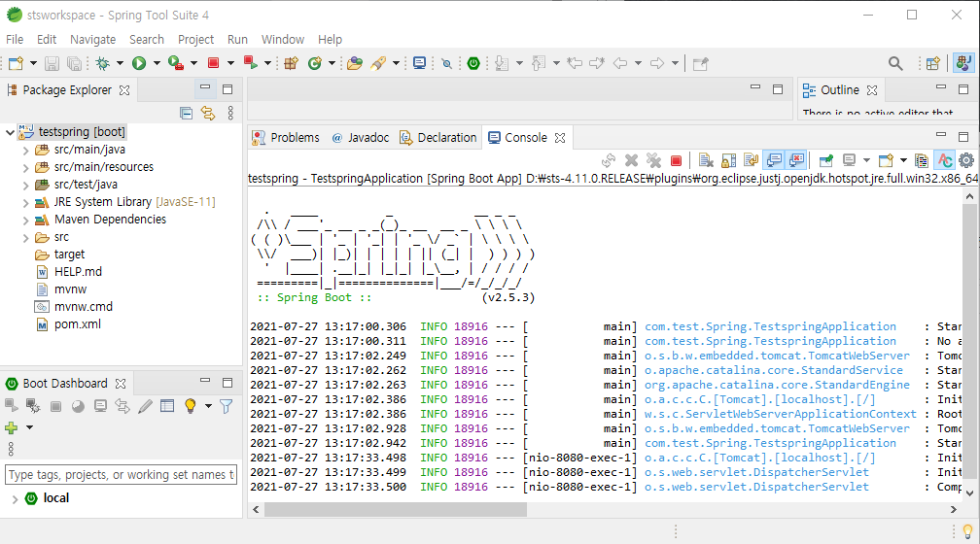The image size is (980, 544).
Task: Expand the local node in Boot Dashboard
Action: (15, 499)
